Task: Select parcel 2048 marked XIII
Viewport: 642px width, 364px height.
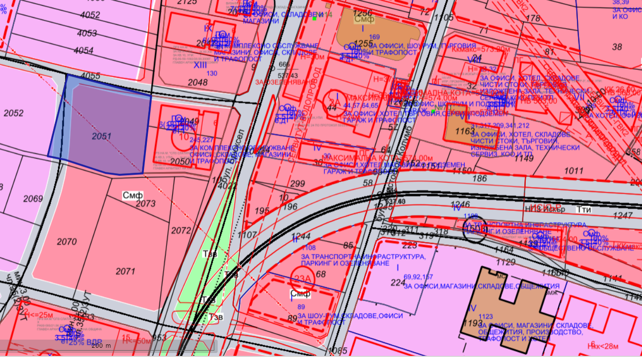Action: [x=198, y=82]
